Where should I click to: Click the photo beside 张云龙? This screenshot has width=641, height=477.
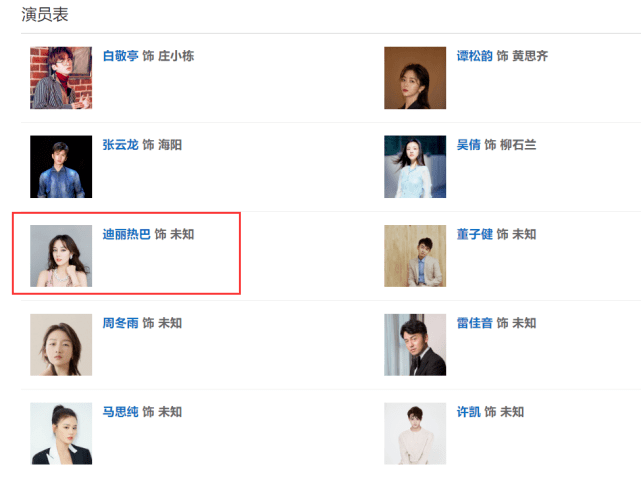61,167
